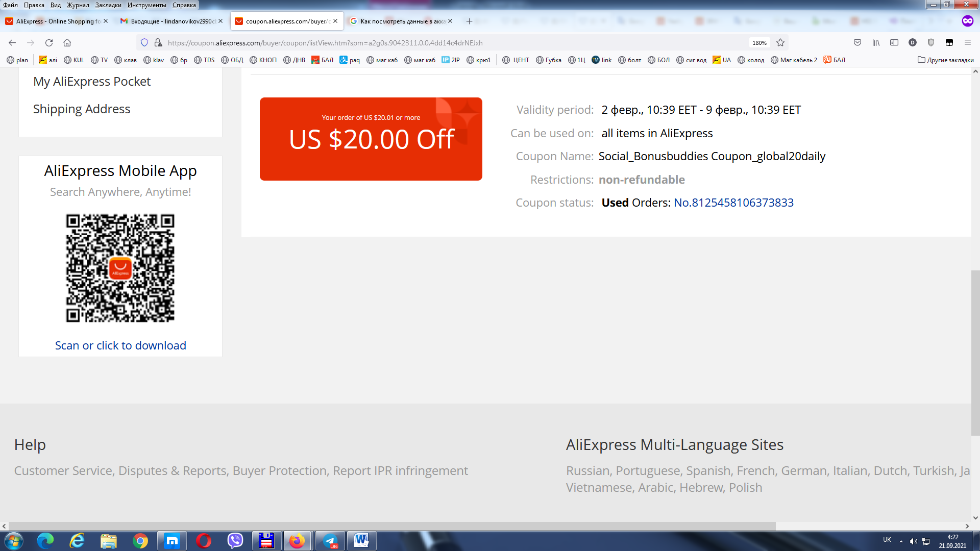Viewport: 980px width, 551px height.
Task: Open the Закладки menu
Action: 108,5
